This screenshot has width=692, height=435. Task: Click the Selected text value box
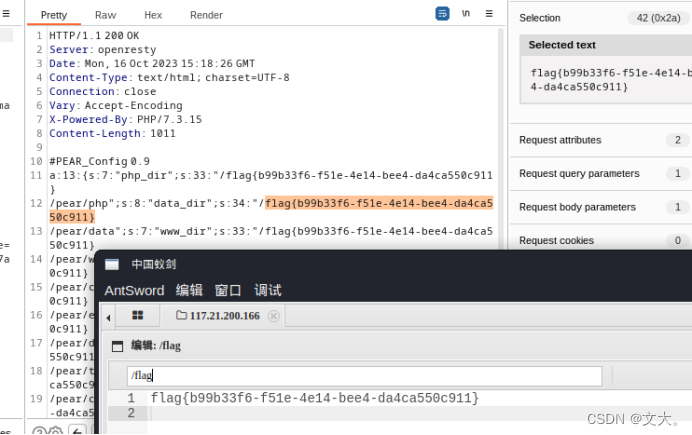(606, 80)
